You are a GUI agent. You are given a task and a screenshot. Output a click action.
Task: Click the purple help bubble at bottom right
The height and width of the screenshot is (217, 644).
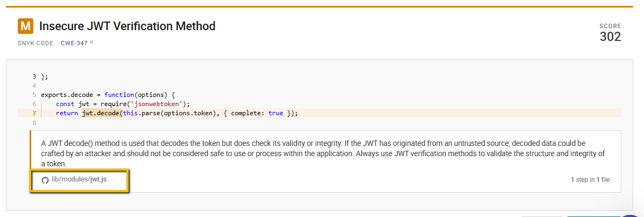[631, 215]
